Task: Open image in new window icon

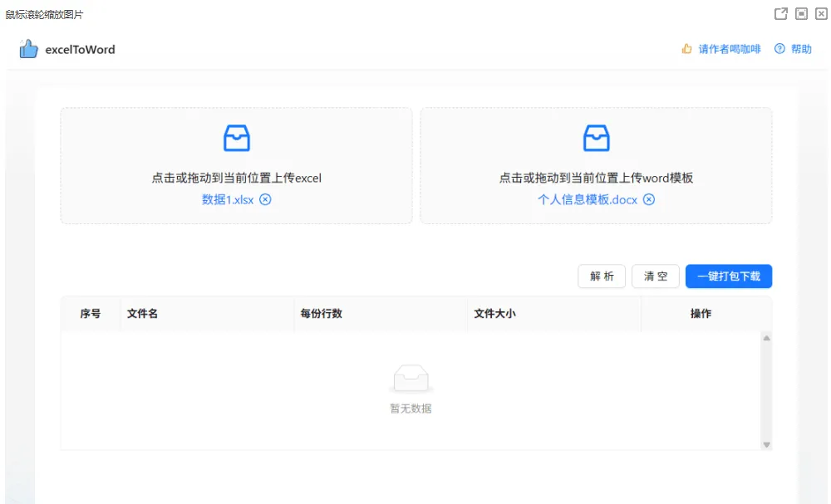Action: click(780, 14)
